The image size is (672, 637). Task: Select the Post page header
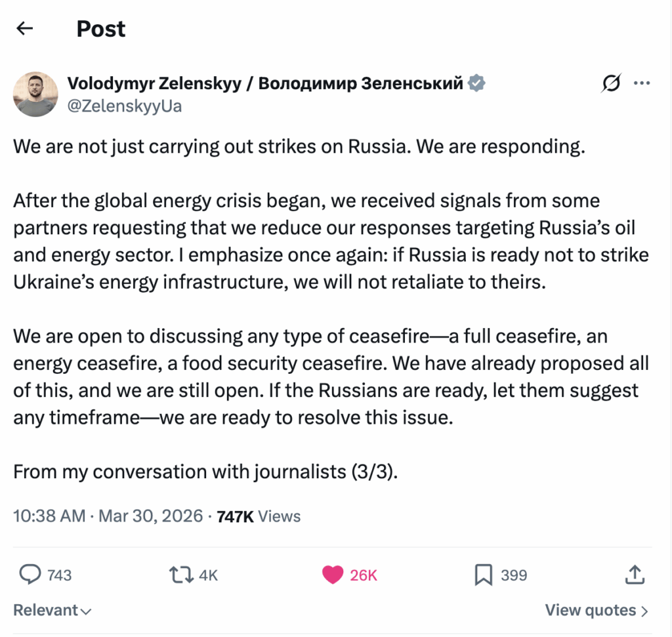100,29
